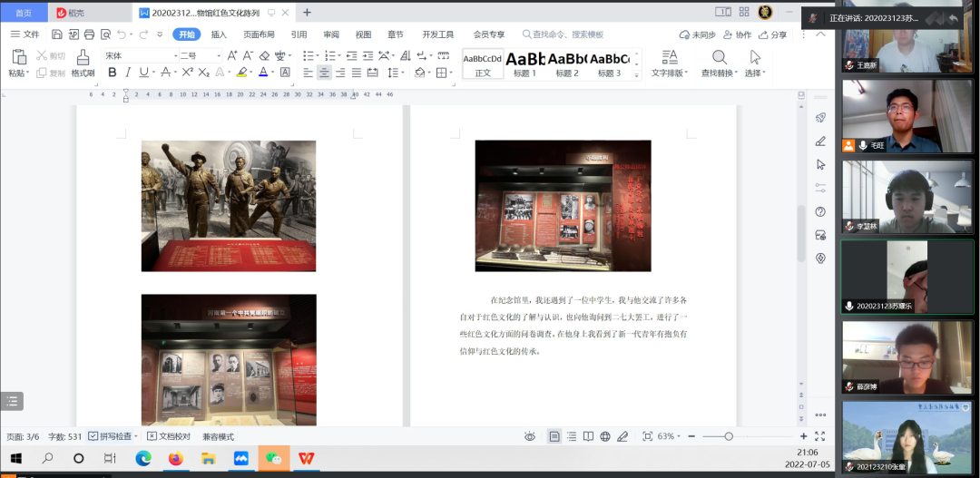
Task: Open the View (视图) tab
Action: pos(363,34)
